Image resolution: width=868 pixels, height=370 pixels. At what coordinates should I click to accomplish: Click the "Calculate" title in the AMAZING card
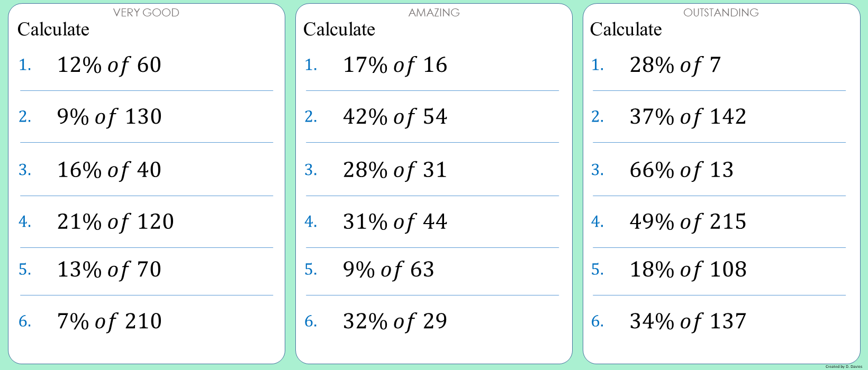[x=339, y=30]
